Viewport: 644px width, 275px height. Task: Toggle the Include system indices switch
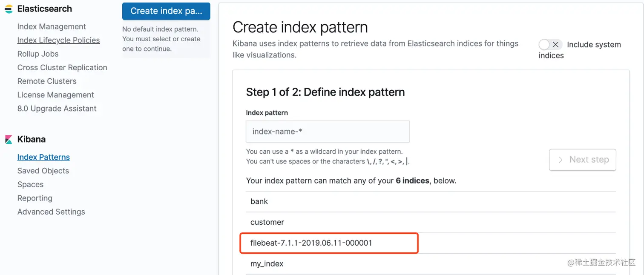[550, 45]
